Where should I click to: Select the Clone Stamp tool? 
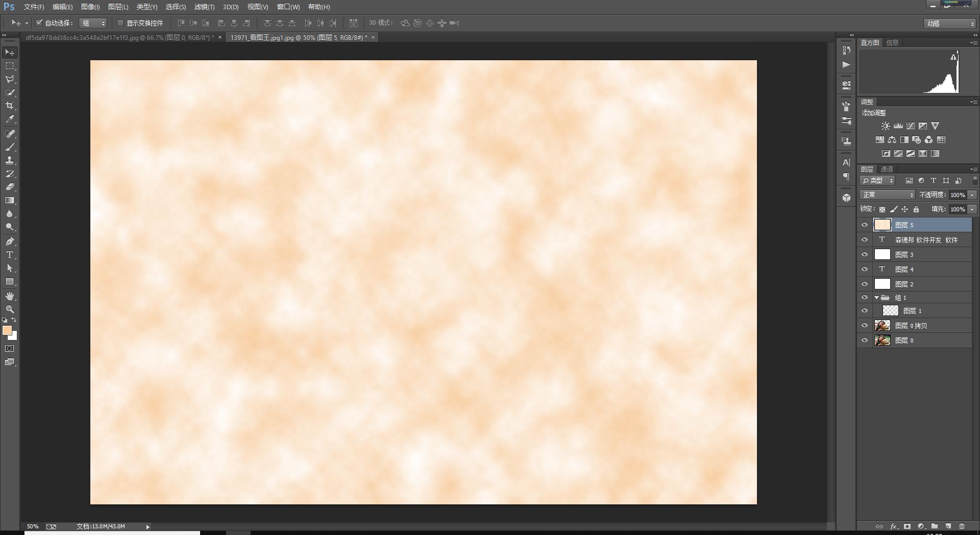pyautogui.click(x=10, y=160)
